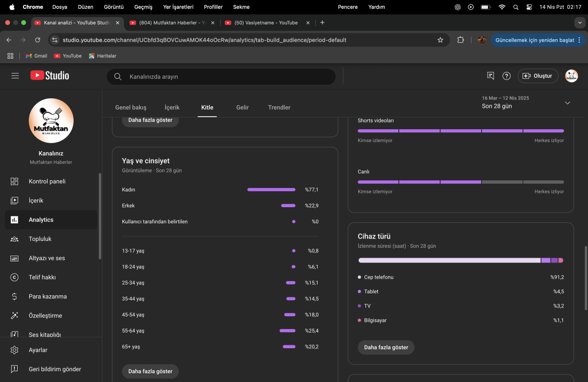Open the YouTube bookmark
Screen dimensions: 588x382
68,56
